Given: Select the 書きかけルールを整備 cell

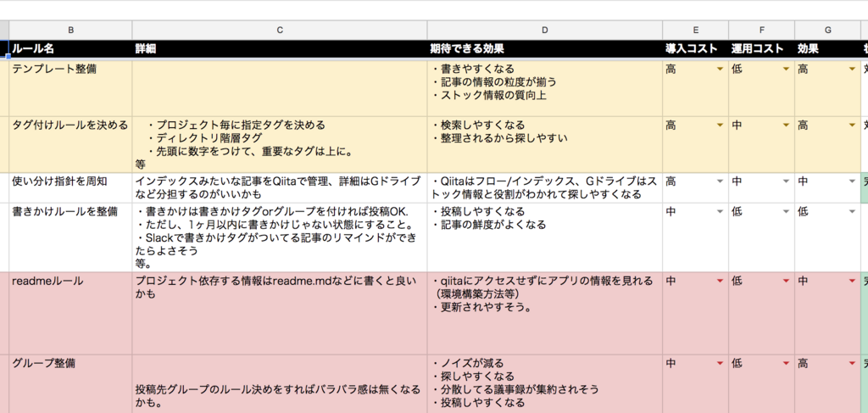Looking at the screenshot, I should click(70, 237).
